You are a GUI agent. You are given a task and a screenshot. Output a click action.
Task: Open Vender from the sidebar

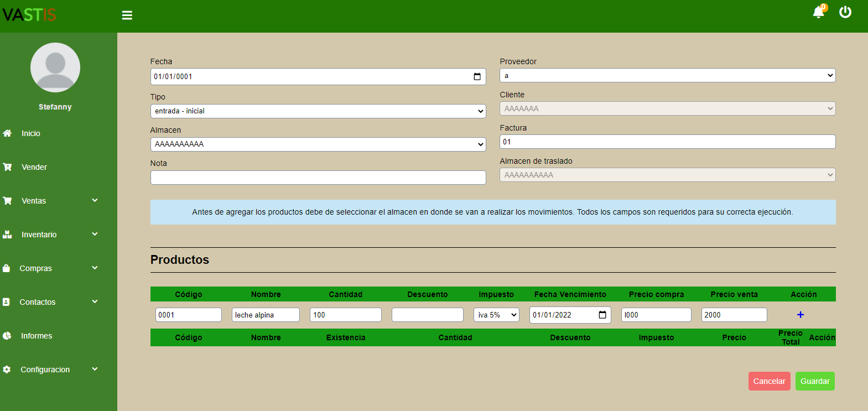click(x=34, y=167)
